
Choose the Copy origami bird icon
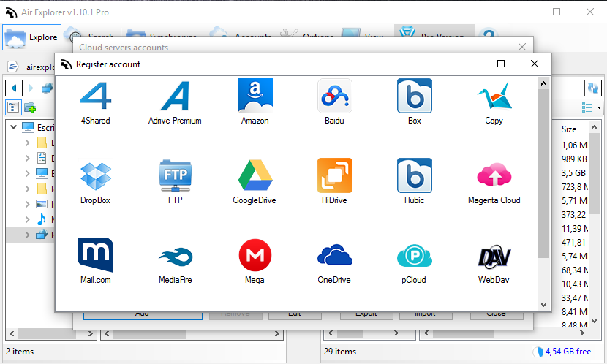point(494,96)
